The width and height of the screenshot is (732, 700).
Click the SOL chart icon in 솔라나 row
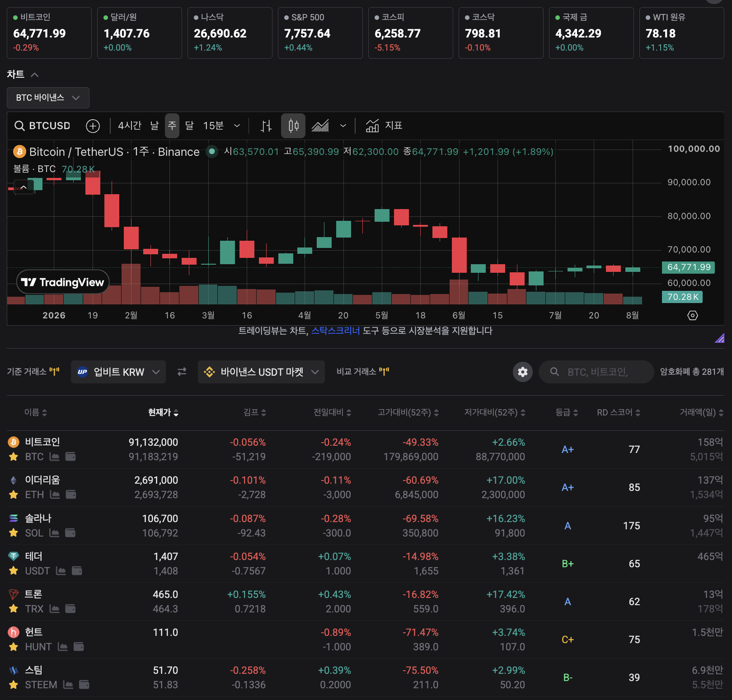pos(54,533)
